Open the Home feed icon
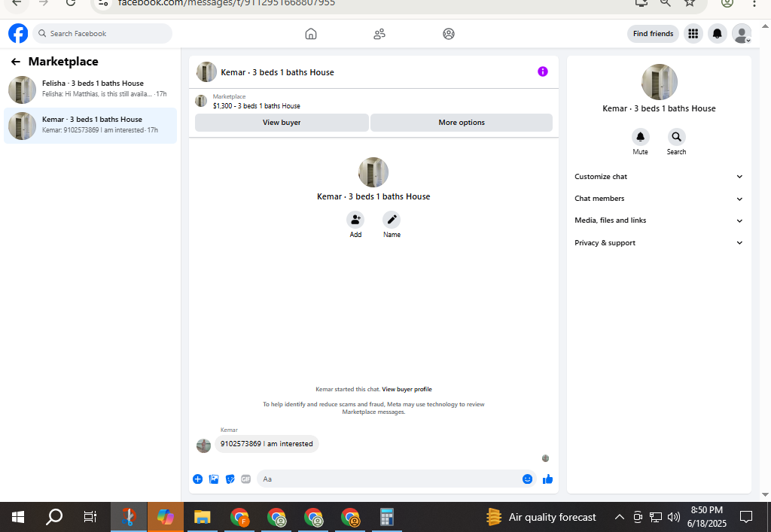This screenshot has width=771, height=532. pyautogui.click(x=311, y=34)
